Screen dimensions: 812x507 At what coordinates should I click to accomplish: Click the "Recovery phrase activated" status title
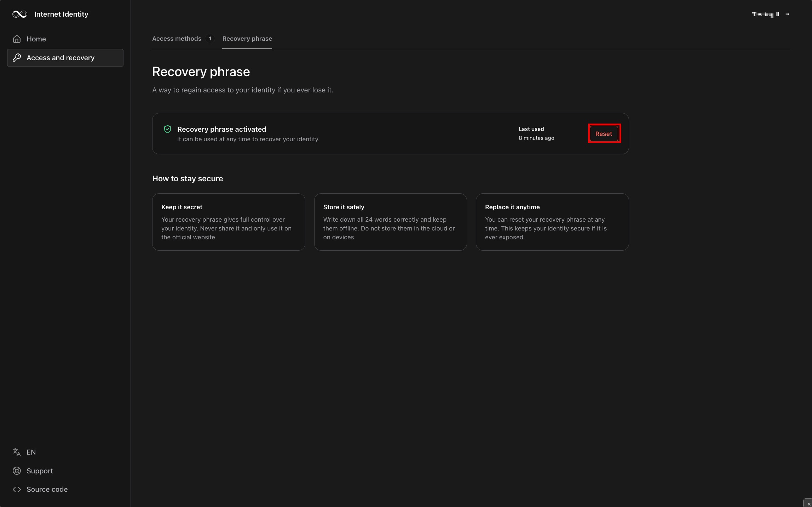coord(221,129)
